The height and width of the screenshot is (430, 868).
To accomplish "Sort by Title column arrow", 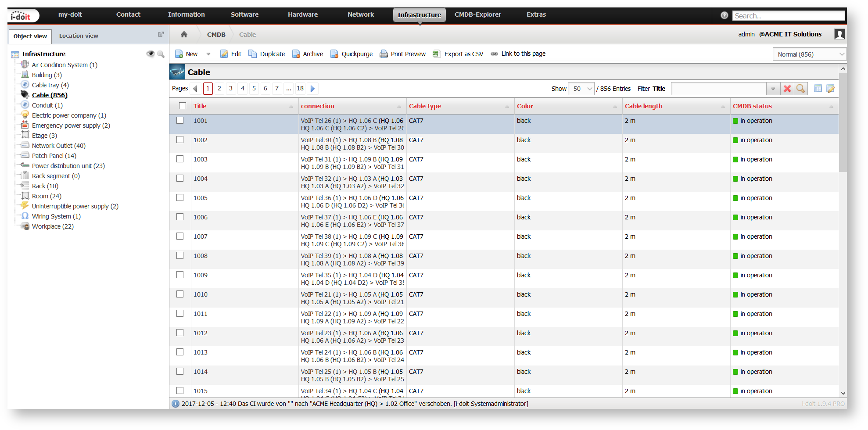I will (x=291, y=107).
